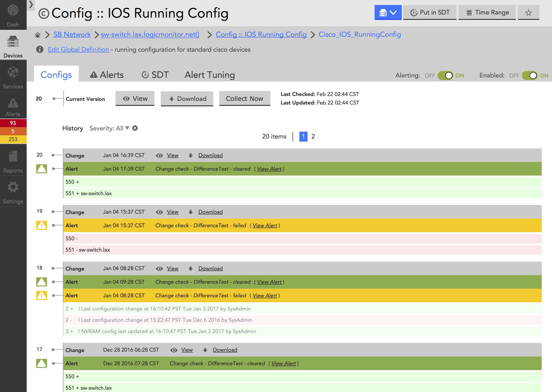
Task: View Alert for Jan 04 15:37 failed
Action: pos(265,225)
